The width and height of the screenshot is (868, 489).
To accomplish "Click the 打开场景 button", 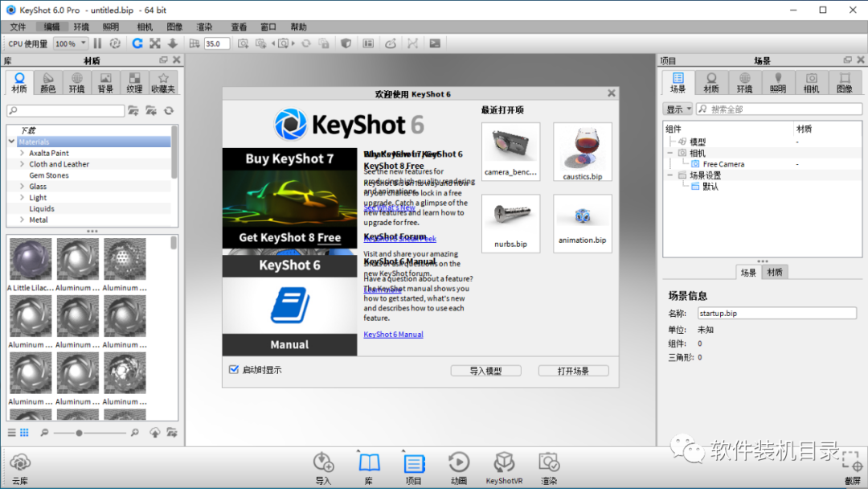I will [x=574, y=371].
